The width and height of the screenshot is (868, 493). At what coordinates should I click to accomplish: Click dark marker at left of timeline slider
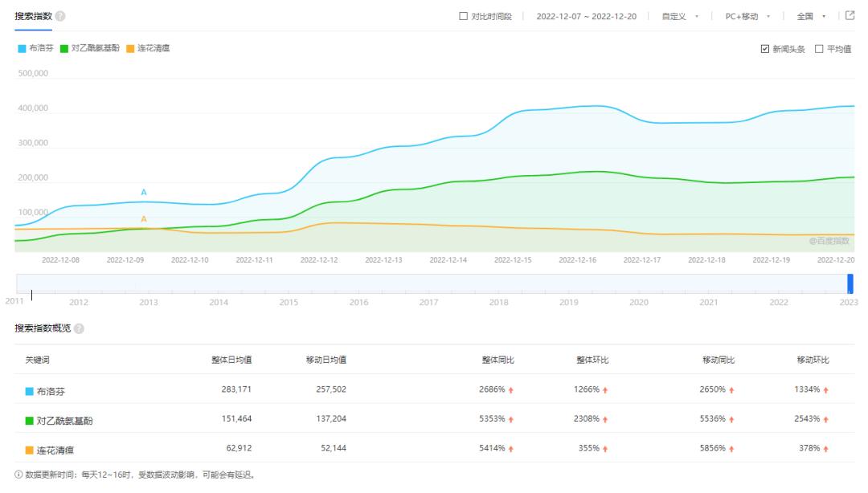[x=31, y=295]
